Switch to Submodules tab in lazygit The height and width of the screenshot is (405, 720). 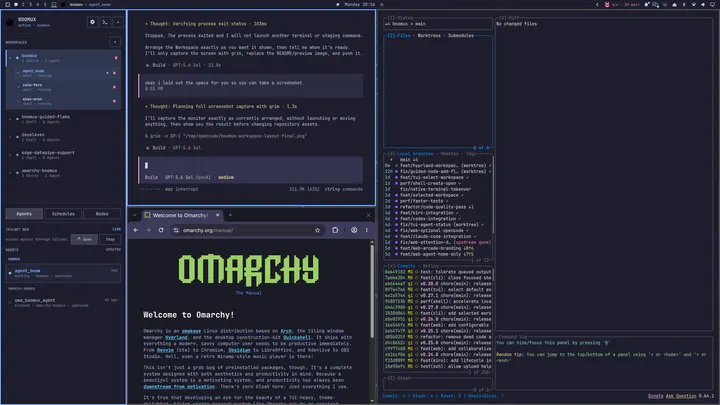point(461,35)
